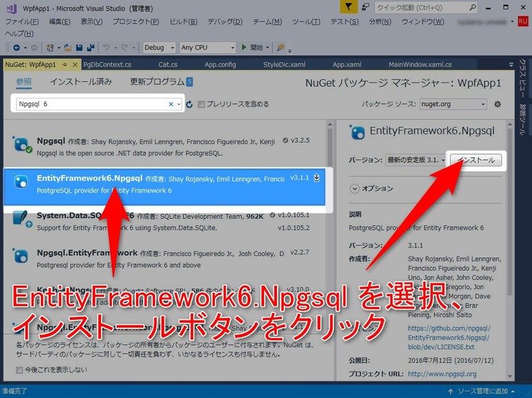The width and height of the screenshot is (532, 398).
Task: Click the Open File toolbar icon
Action: [x=68, y=48]
